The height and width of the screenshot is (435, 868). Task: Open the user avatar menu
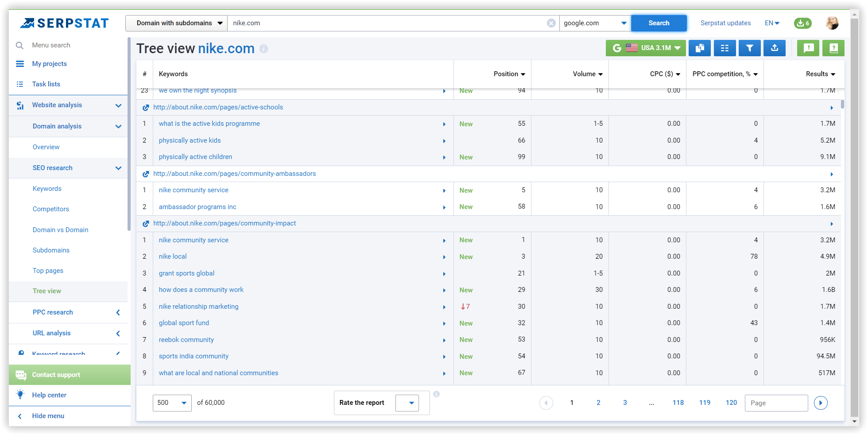[832, 23]
